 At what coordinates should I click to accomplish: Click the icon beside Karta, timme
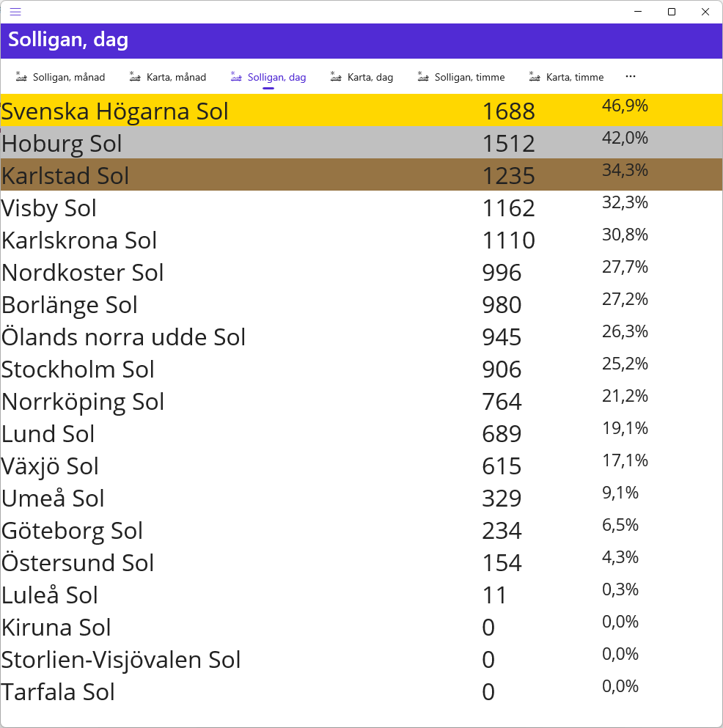coord(535,76)
